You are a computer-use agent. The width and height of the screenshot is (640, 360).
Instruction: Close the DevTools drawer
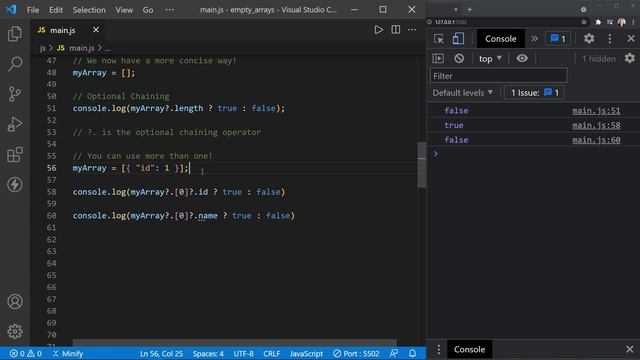click(629, 349)
